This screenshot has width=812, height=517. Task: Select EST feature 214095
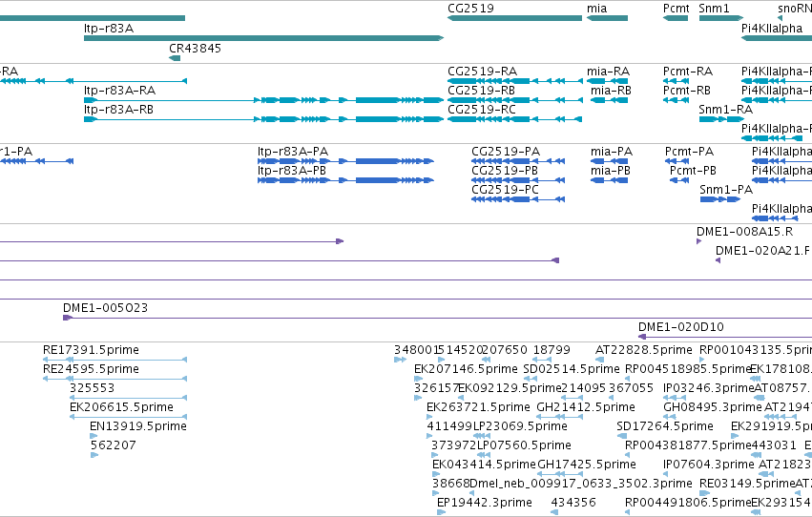[573, 398]
